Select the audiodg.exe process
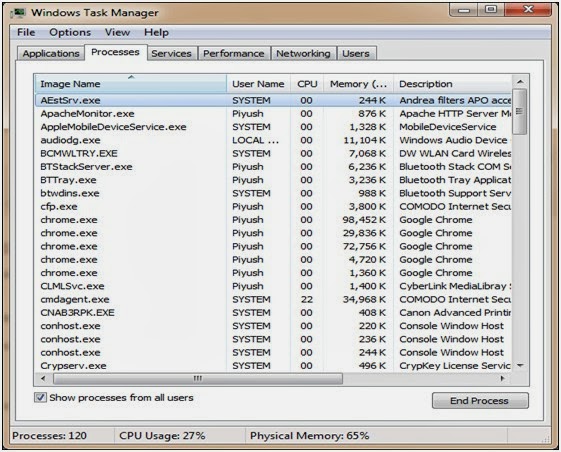 click(274, 140)
